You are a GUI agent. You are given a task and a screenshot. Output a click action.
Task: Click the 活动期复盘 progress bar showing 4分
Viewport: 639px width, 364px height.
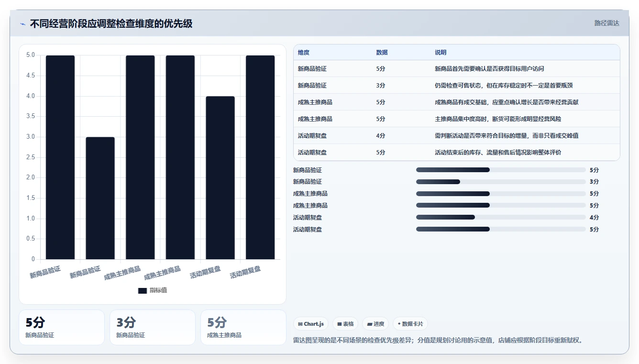[501, 218]
